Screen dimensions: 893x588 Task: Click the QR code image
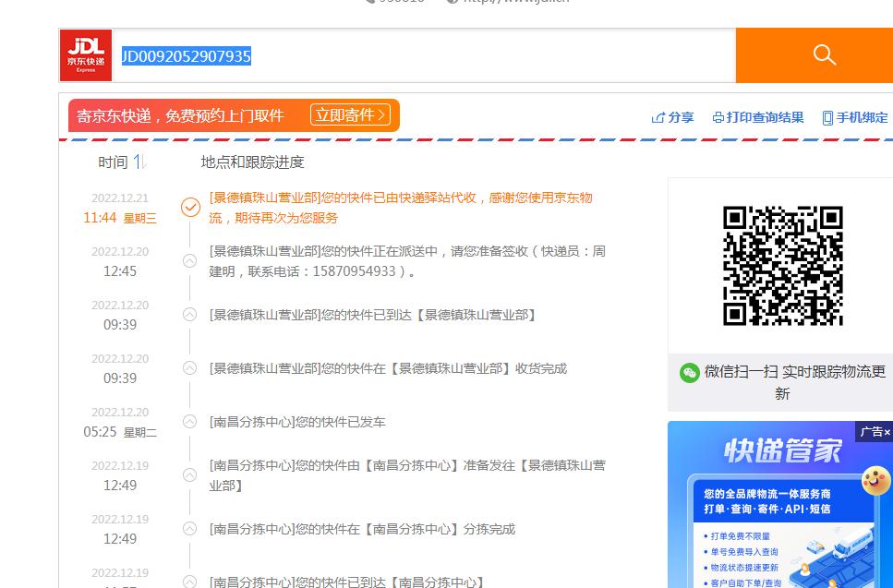click(x=782, y=266)
